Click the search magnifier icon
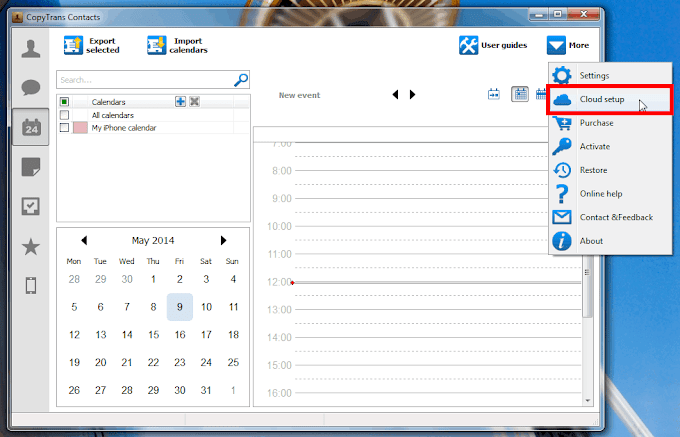The image size is (680, 437). click(241, 80)
